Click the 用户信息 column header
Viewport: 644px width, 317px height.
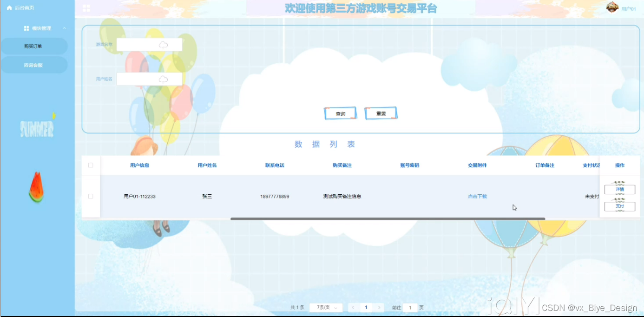139,165
